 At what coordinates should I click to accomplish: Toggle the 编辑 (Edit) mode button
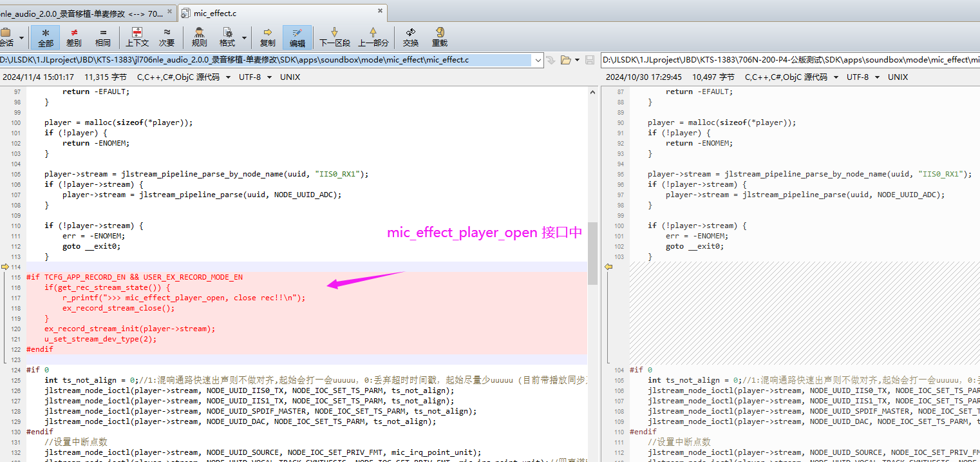click(x=297, y=37)
